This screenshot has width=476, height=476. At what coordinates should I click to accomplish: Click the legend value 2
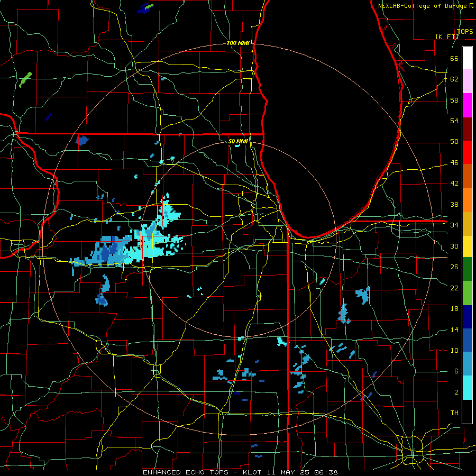[x=456, y=392]
